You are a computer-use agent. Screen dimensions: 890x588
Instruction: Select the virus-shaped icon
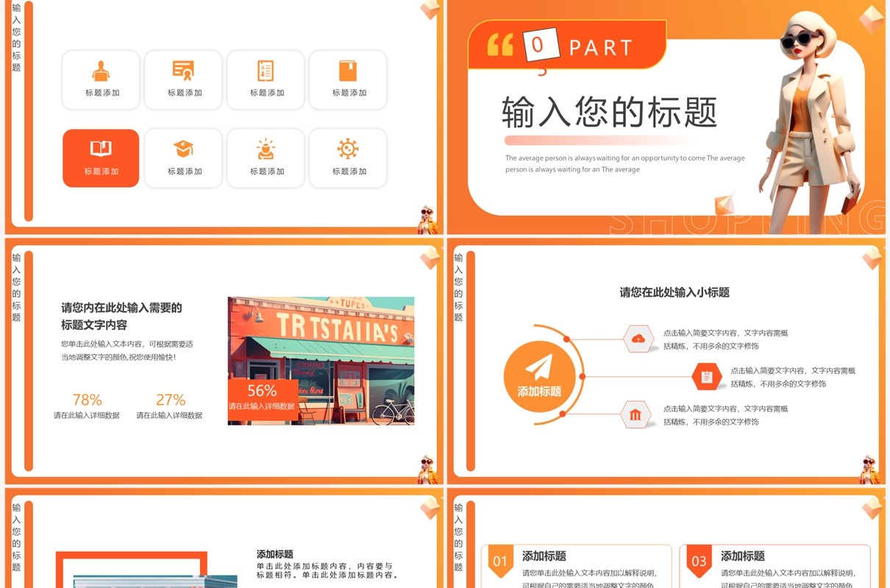coord(348,149)
